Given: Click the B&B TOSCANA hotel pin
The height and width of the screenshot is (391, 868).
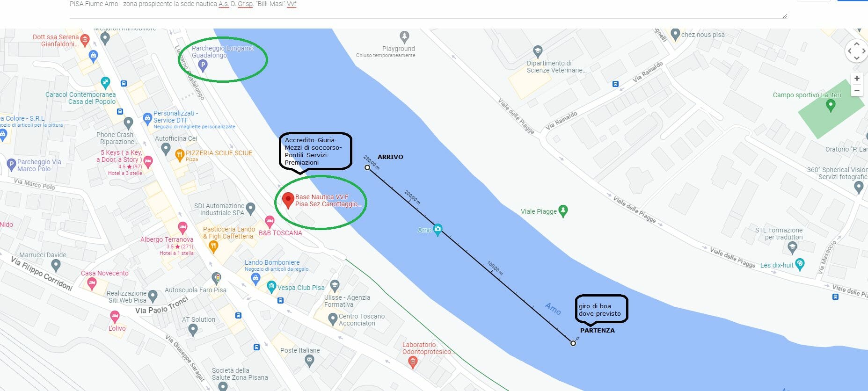Looking at the screenshot, I should coord(270,221).
